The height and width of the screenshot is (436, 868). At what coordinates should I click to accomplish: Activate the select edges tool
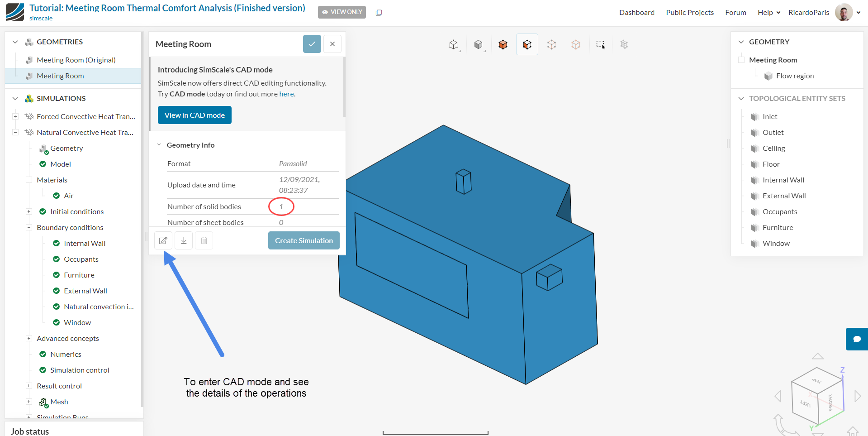pyautogui.click(x=551, y=44)
